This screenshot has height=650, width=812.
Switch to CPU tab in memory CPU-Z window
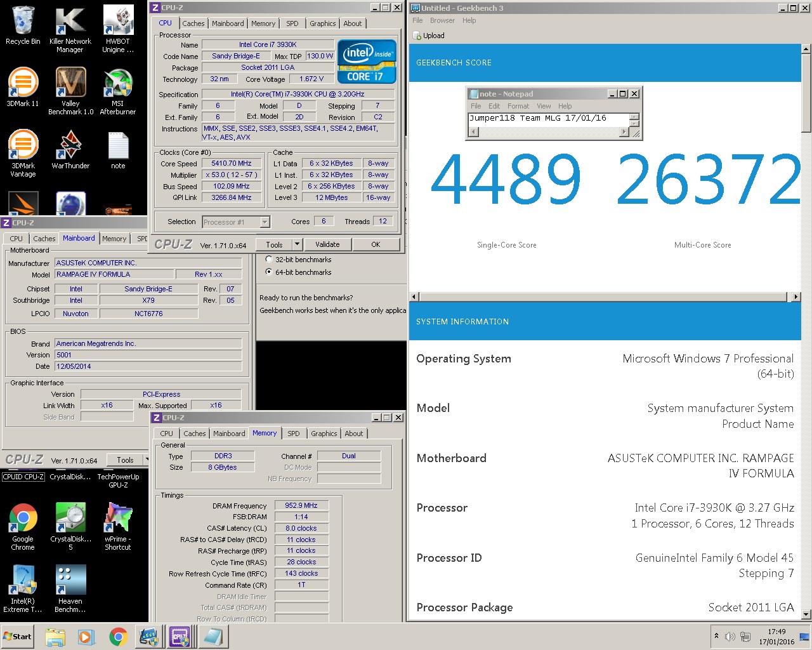pyautogui.click(x=166, y=434)
